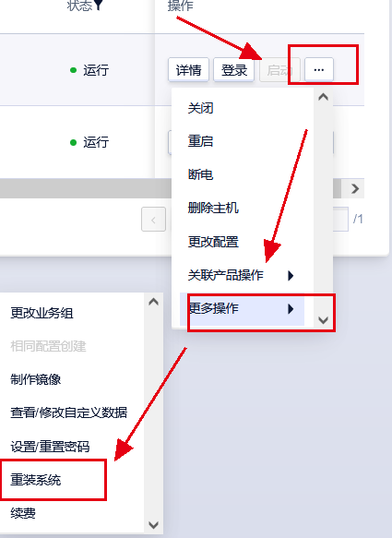392x538 pixels.
Task: Select 设置/重置密码 option
Action: tap(50, 447)
